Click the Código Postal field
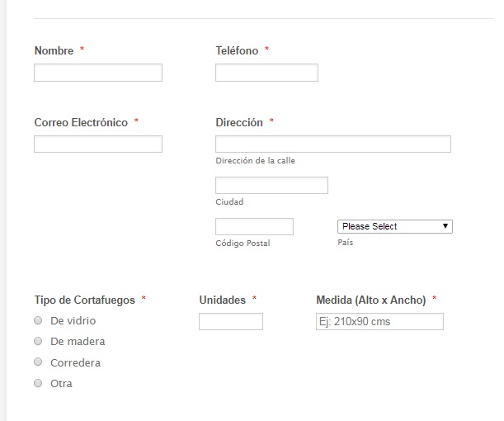The width and height of the screenshot is (504, 421). pyautogui.click(x=254, y=226)
